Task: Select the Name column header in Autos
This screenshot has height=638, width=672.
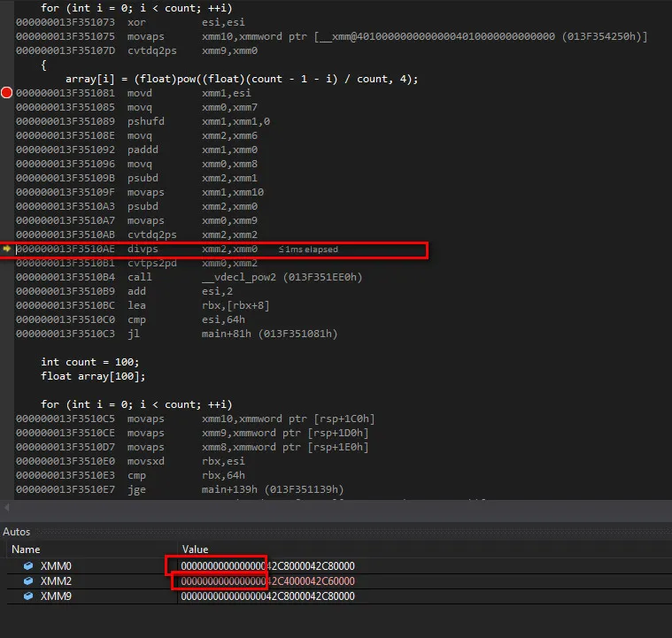Action: (x=26, y=550)
